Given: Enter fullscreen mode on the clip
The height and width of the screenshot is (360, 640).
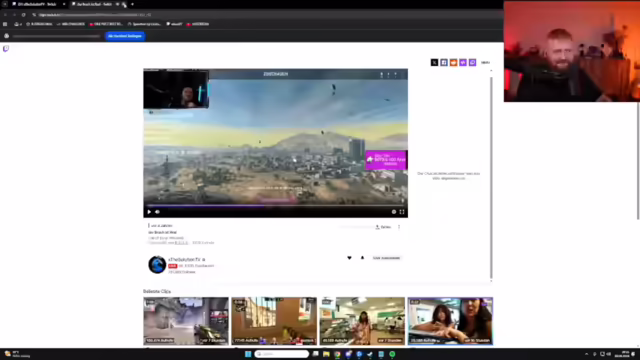Looking at the screenshot, I should tap(402, 212).
